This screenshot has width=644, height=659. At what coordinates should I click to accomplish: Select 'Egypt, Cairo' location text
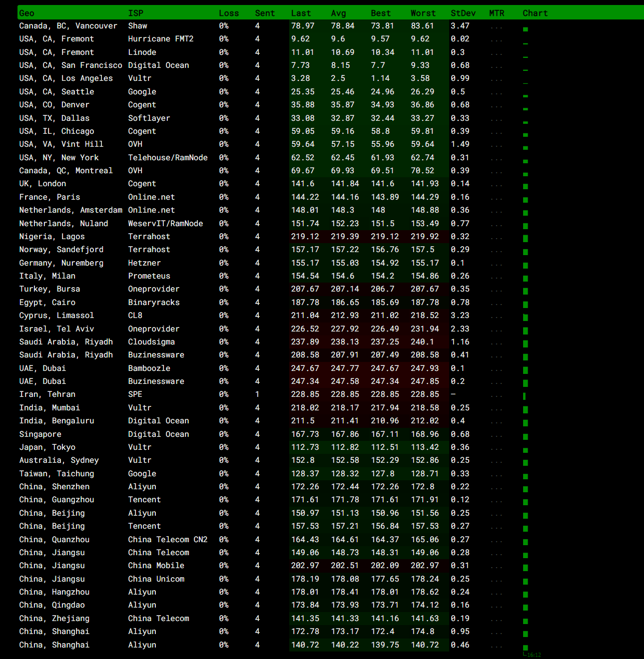(x=47, y=303)
